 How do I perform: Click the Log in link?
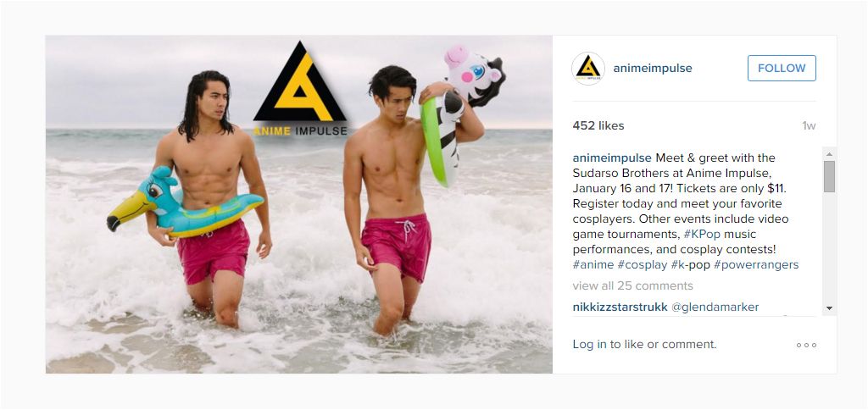[x=590, y=344]
